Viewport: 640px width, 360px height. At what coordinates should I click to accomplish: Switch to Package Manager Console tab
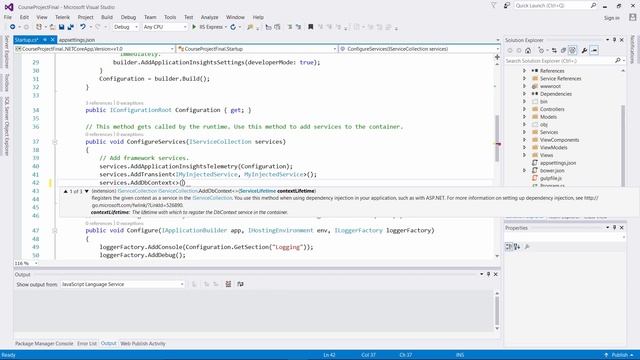pyautogui.click(x=44, y=344)
